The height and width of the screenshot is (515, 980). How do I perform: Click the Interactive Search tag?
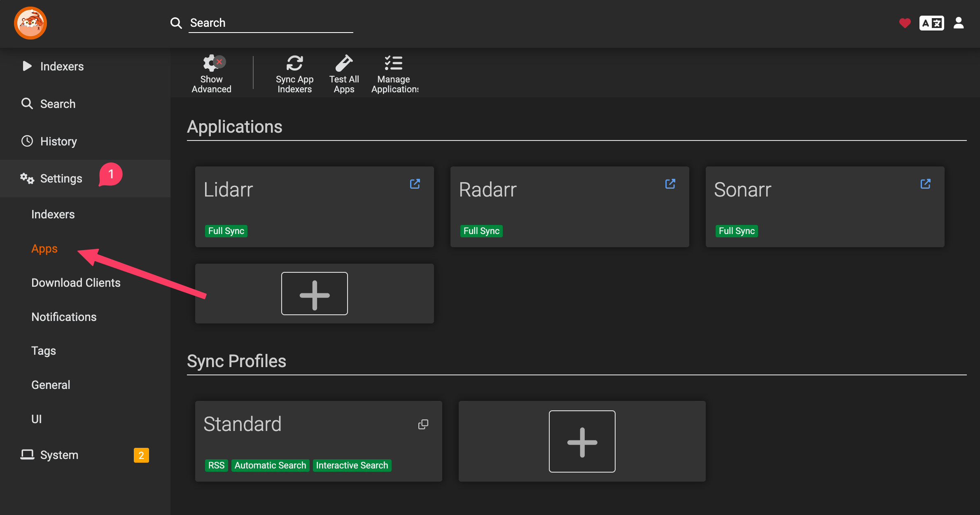352,465
